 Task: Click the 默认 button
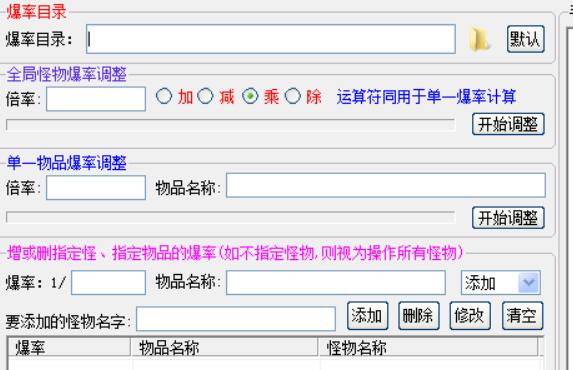click(x=525, y=39)
